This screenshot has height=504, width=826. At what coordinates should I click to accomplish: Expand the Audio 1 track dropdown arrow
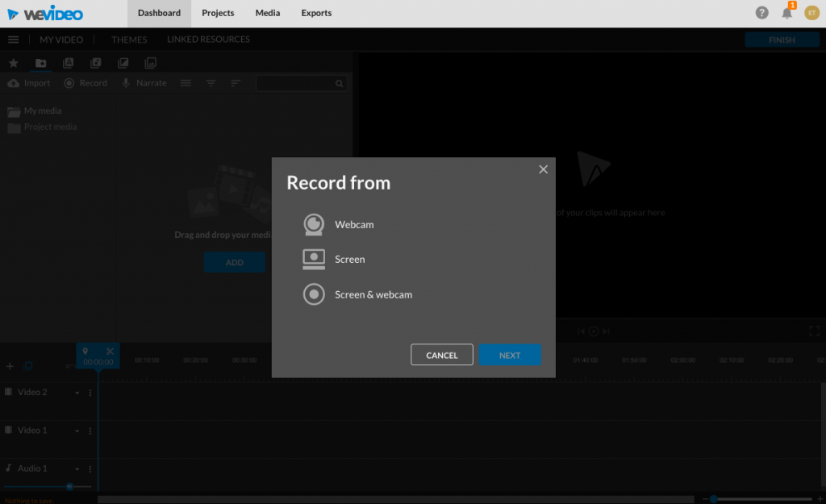coord(77,469)
